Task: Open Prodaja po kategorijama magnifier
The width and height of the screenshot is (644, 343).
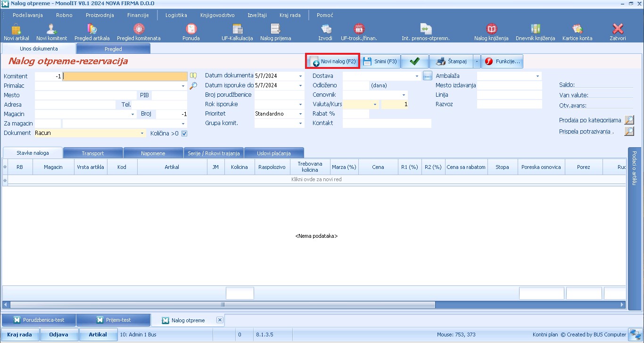Action: 629,120
